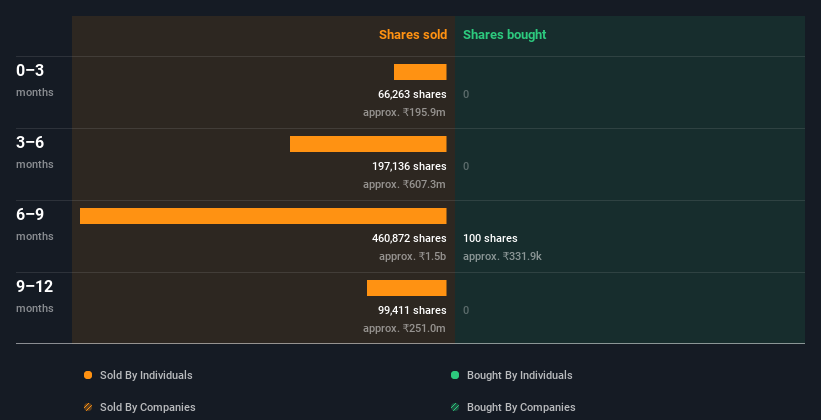This screenshot has height=420, width=821.
Task: Select the 0–3 months orange sold bar
Action: (420, 72)
